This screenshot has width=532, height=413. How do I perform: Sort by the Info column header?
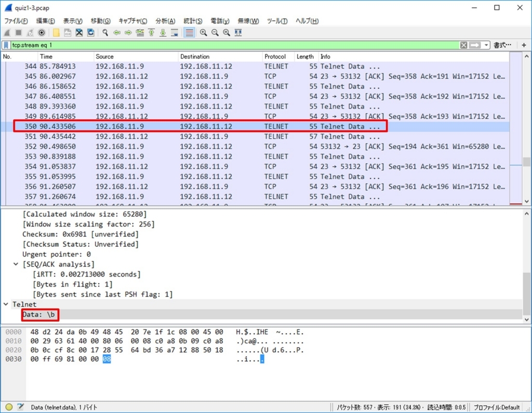414,57
